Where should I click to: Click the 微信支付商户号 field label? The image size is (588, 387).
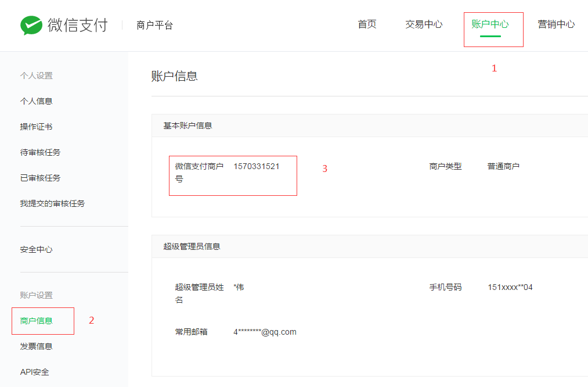click(x=199, y=173)
